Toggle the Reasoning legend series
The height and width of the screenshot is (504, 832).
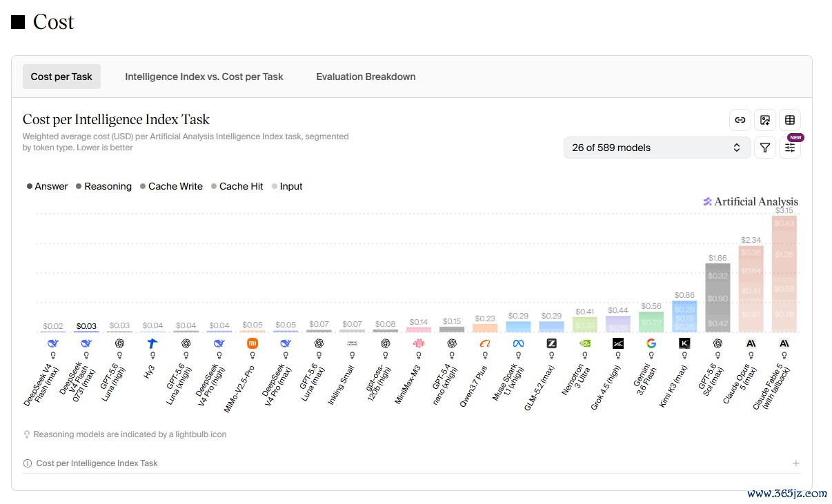[103, 186]
